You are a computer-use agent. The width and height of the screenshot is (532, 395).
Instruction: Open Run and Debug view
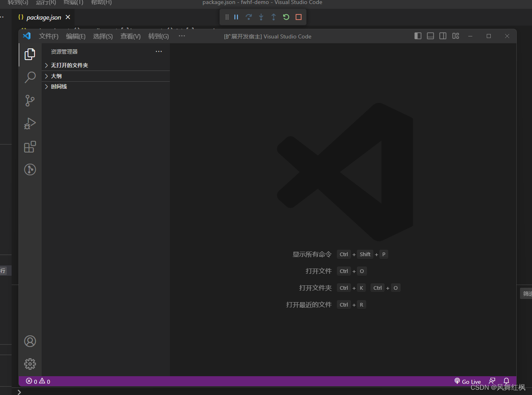[30, 123]
